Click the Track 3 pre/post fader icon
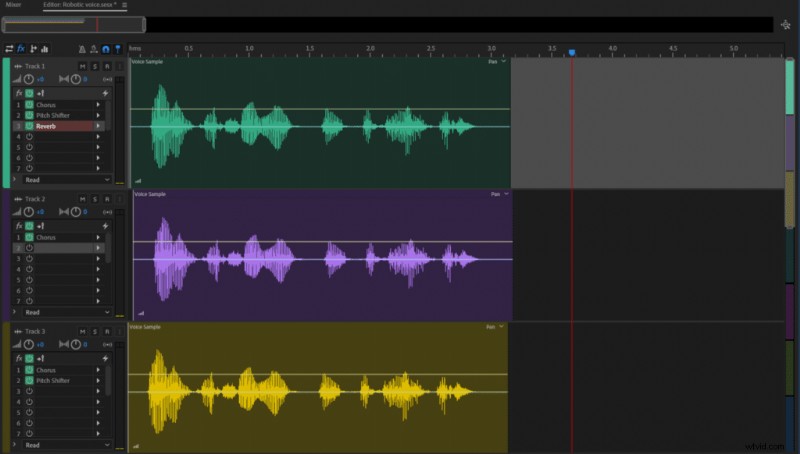Image resolution: width=800 pixels, height=454 pixels. (40, 359)
